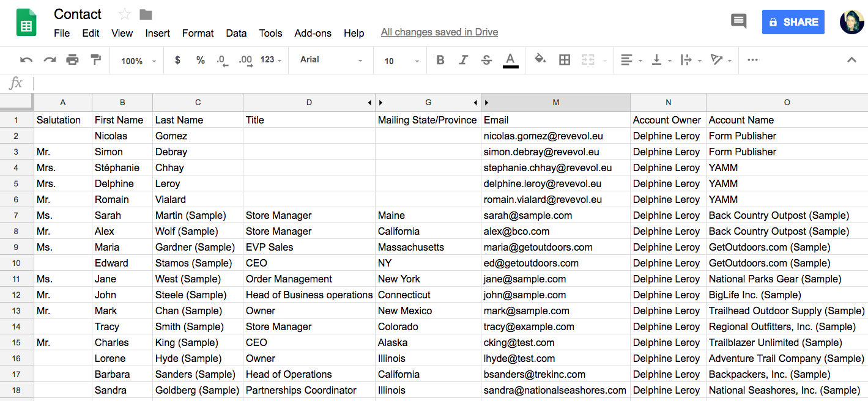Open the Format menu
The image size is (868, 401).
[x=198, y=33]
